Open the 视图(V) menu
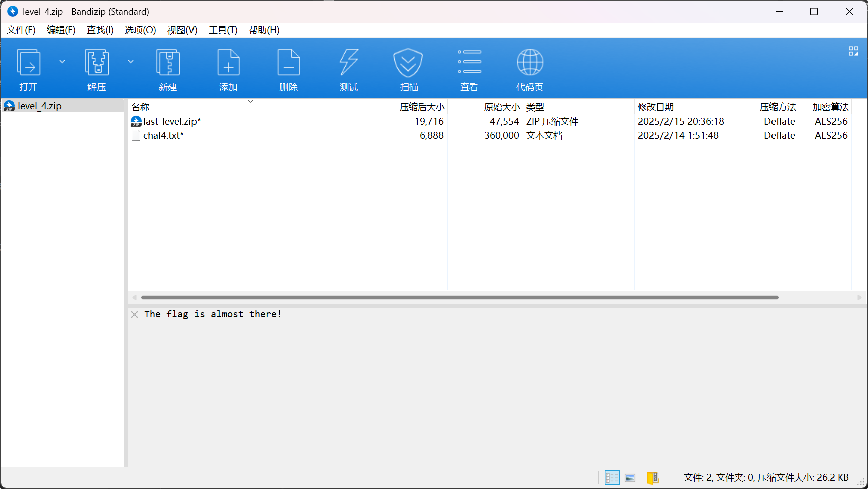This screenshot has height=489, width=868. point(182,30)
